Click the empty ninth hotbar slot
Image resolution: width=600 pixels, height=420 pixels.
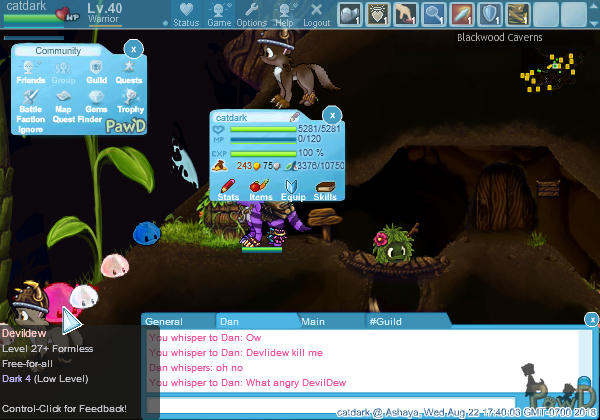coord(574,15)
